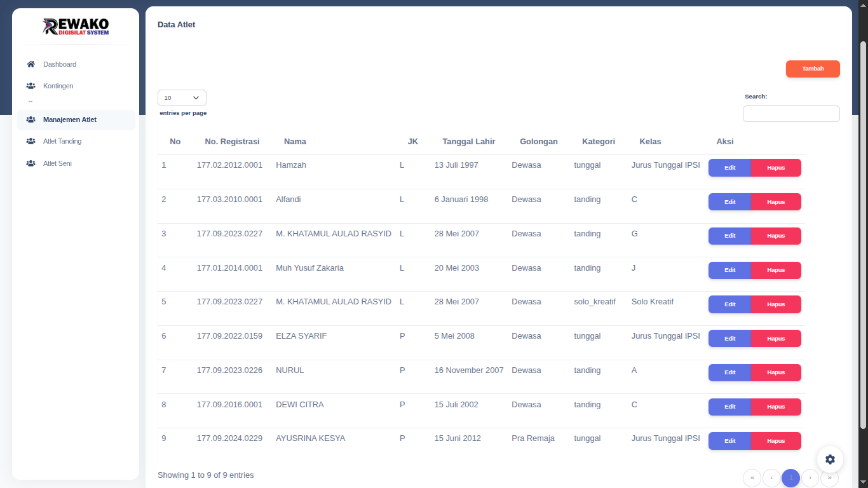Sort table by Tanggal Lahir column header
868x488 pixels.
[x=468, y=142]
